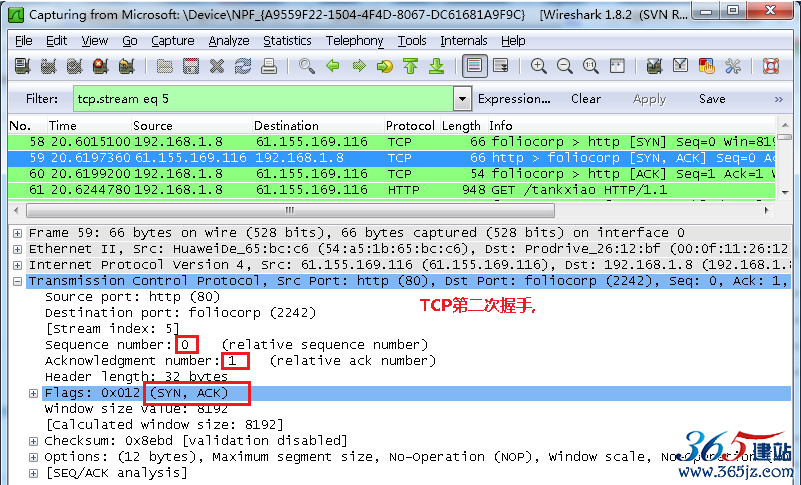Sort by the Protocol column header
The height and width of the screenshot is (485, 801).
(x=411, y=126)
